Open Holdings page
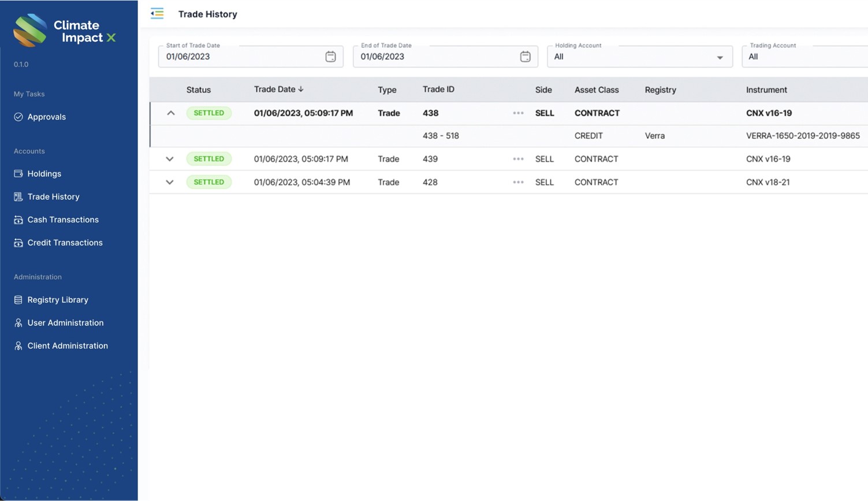 tap(44, 173)
